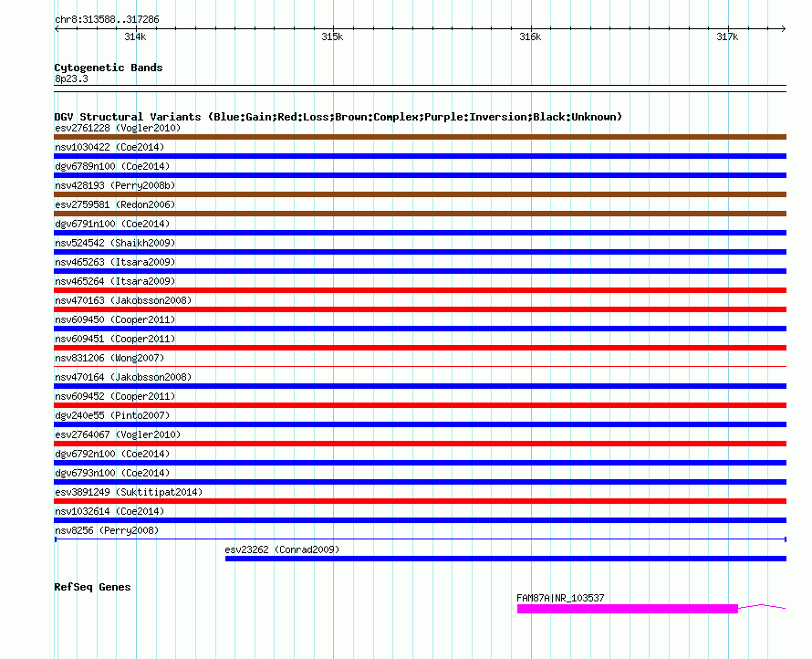Select the 8p23.3 cytogenetic band label
The width and height of the screenshot is (812, 659).
(71, 78)
